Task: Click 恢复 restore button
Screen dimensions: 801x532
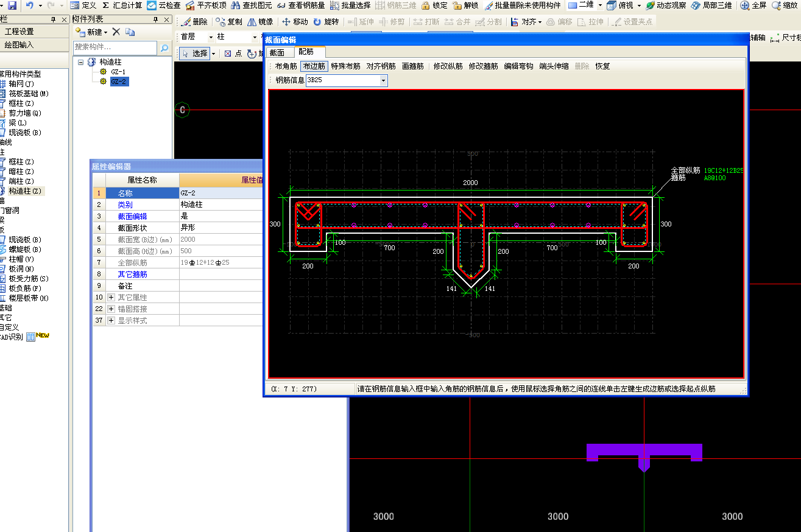Action: pos(602,66)
